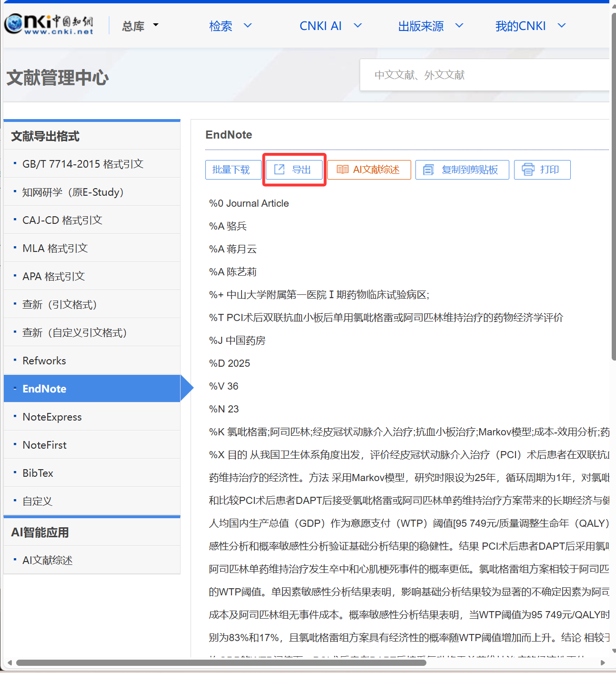Click the AI智能应用 section header
This screenshot has width=616, height=673.
(x=40, y=532)
